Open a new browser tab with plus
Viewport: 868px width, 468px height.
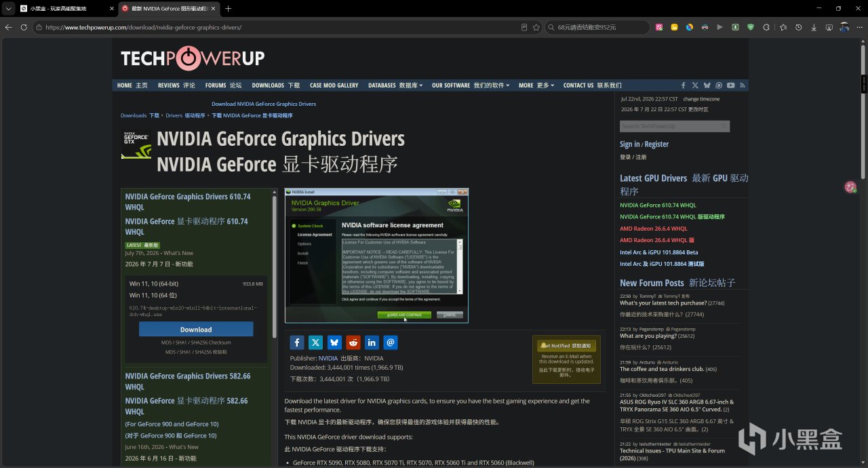(228, 9)
